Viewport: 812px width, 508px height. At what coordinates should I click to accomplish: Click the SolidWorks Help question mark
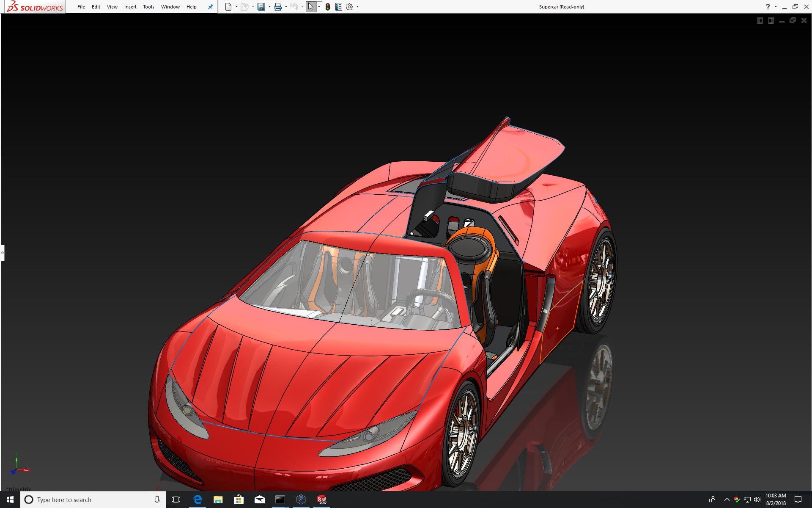768,7
